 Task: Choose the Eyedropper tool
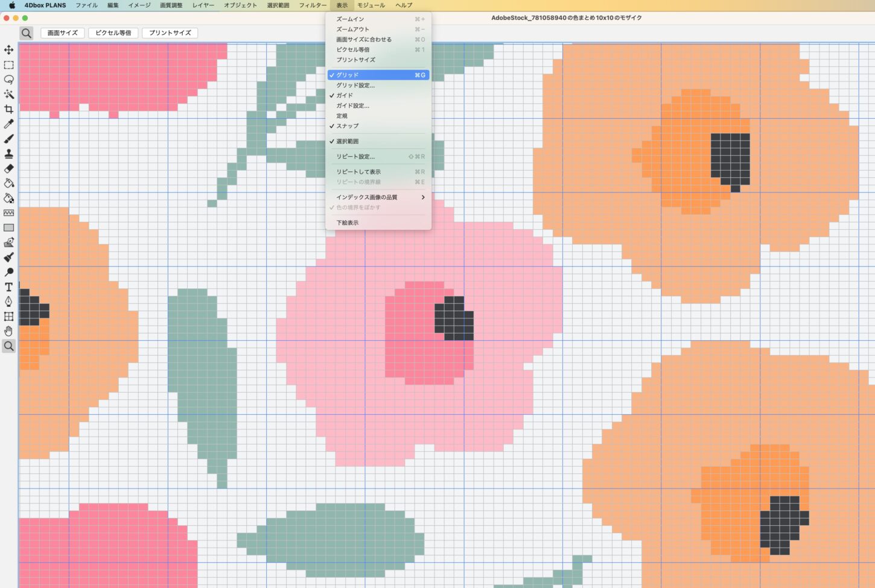pyautogui.click(x=8, y=124)
